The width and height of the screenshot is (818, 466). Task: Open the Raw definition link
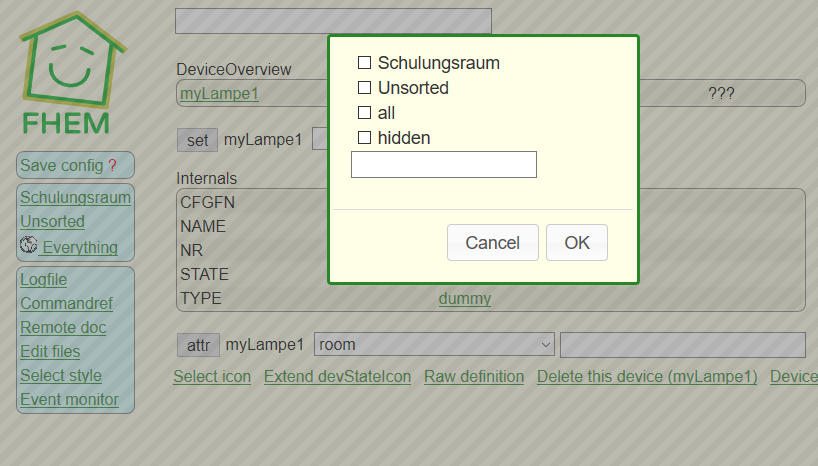click(474, 377)
